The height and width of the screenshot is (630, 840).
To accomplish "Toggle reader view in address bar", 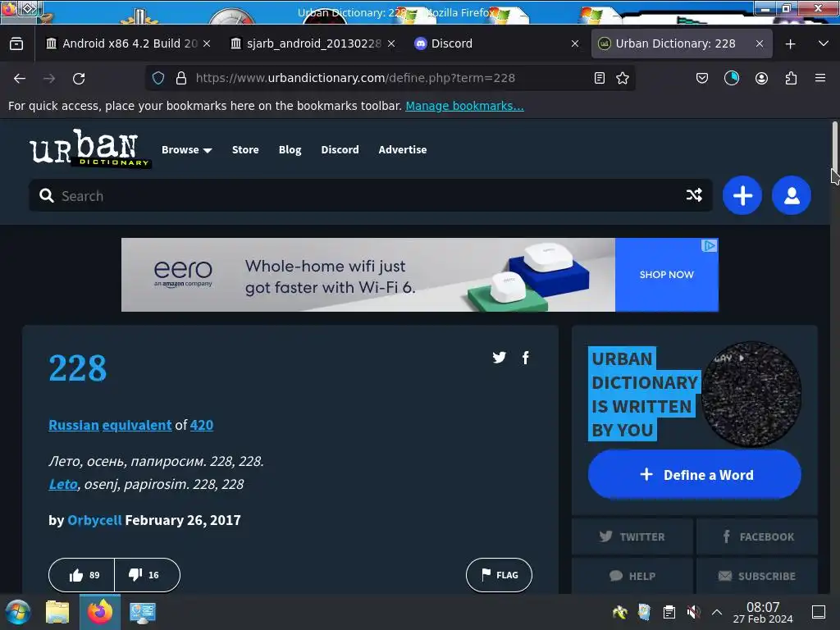I will pos(600,78).
